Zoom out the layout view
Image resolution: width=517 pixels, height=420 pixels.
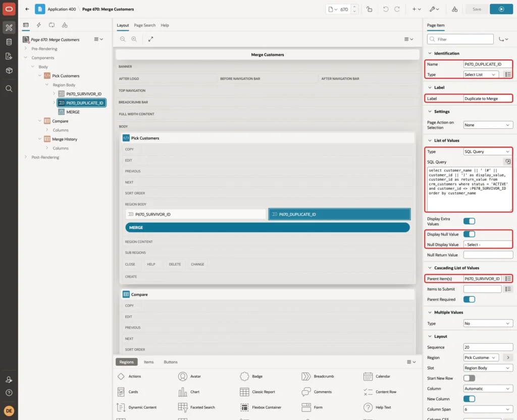click(x=123, y=39)
